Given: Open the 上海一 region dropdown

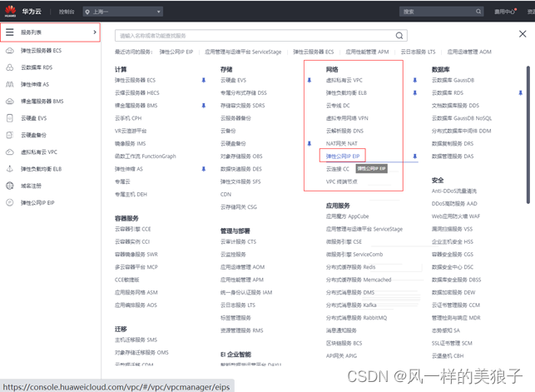Looking at the screenshot, I should click(123, 12).
